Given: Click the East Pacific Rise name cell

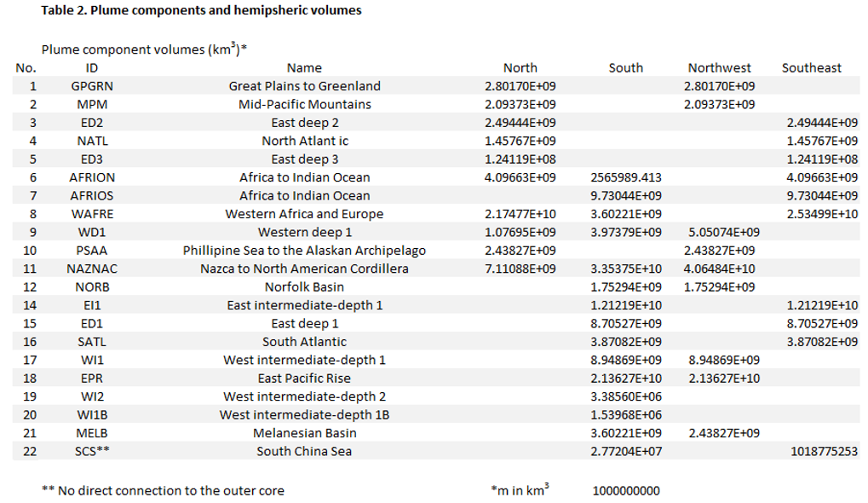Looking at the screenshot, I should pyautogui.click(x=304, y=379).
